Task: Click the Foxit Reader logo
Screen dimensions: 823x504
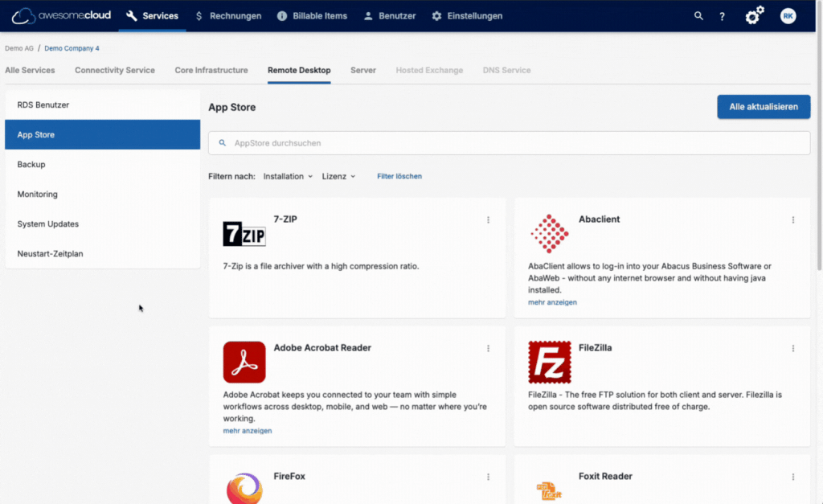Action: [549, 491]
